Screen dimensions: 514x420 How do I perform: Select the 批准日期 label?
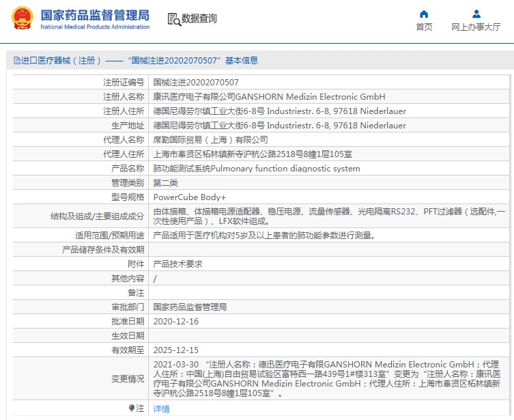coord(128,322)
